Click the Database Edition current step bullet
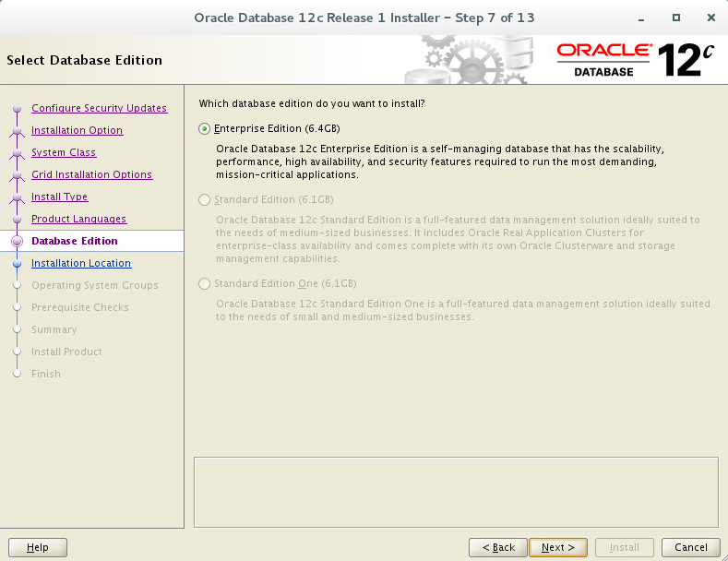Image resolution: width=728 pixels, height=561 pixels. [x=18, y=241]
